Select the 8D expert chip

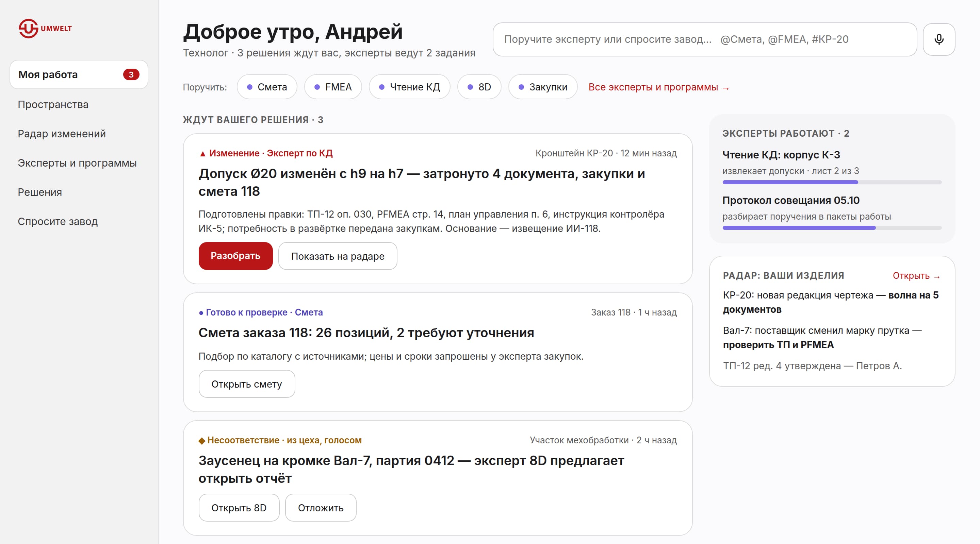coord(479,87)
